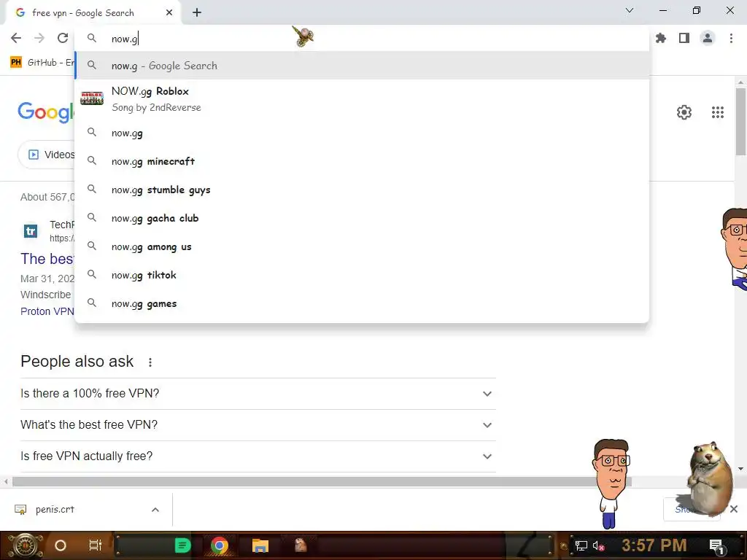Go back to the previous page
The width and height of the screenshot is (747, 560).
(x=16, y=38)
